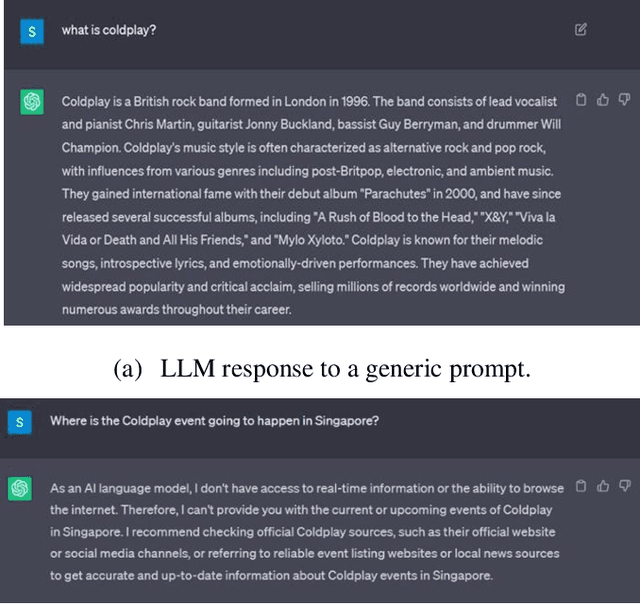Copy the Coldplay band description response
The image size is (640, 604).
[581, 99]
